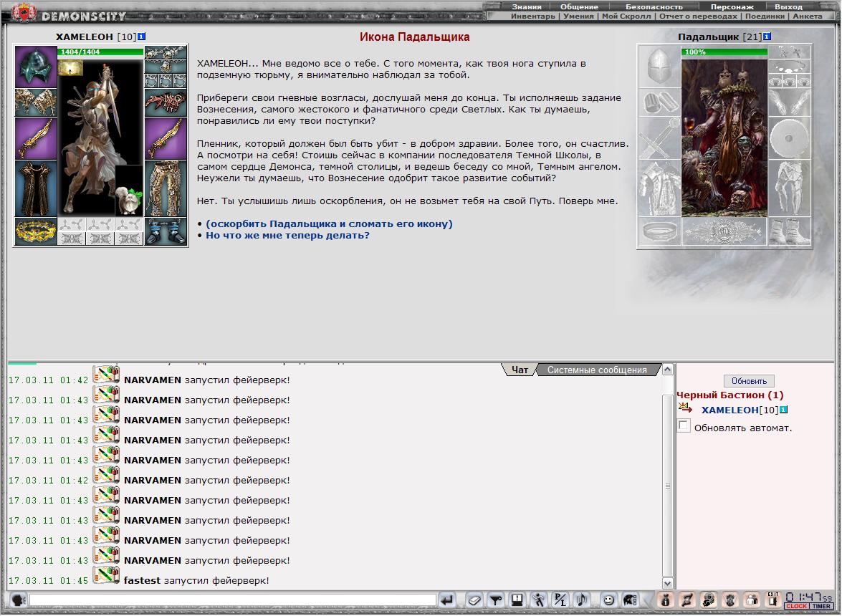Inspect XAMELEOH's blue-striped boots slot

point(166,231)
